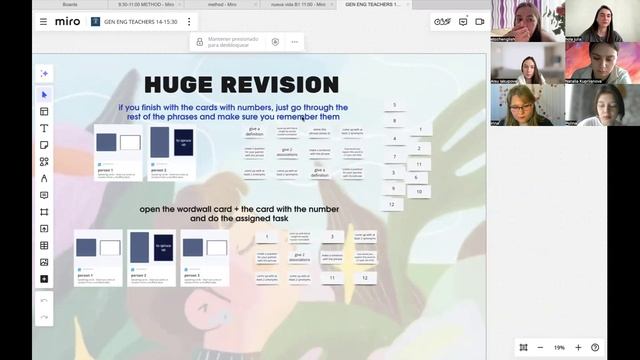Open more options ellipsis in context toolbar

[295, 42]
